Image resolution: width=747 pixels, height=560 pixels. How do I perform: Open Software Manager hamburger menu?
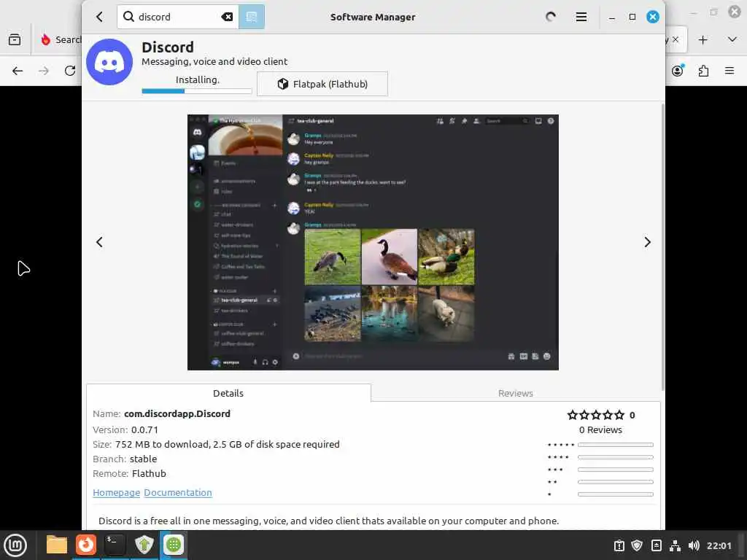(581, 17)
